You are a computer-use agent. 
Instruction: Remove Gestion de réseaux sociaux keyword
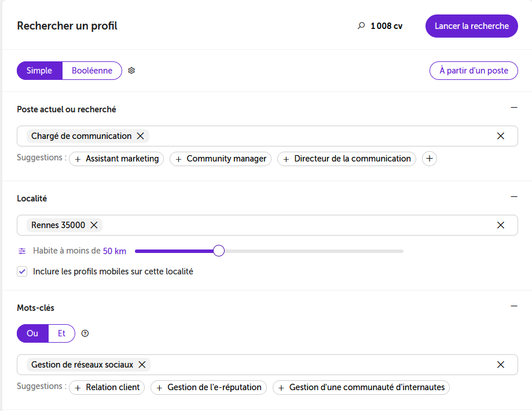click(142, 365)
